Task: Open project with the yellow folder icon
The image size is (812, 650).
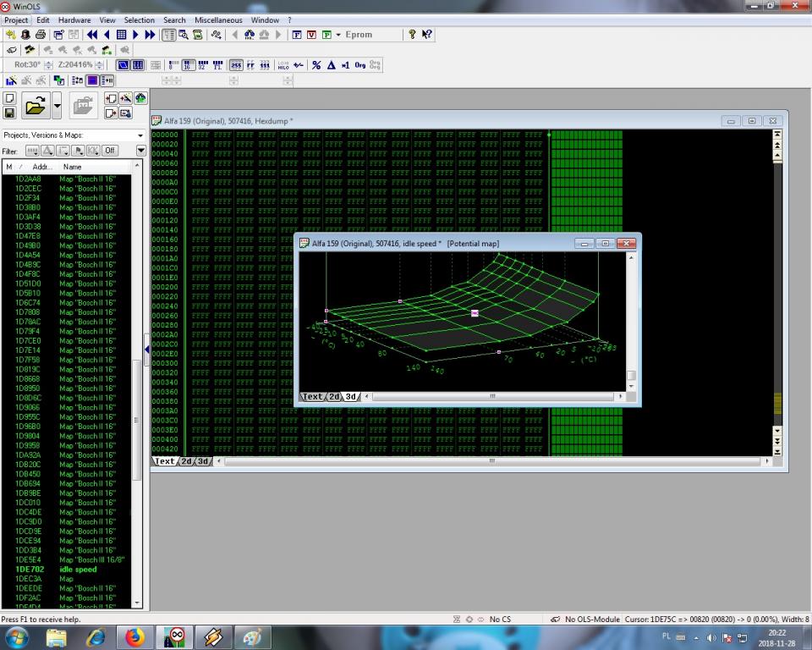Action: tap(36, 106)
